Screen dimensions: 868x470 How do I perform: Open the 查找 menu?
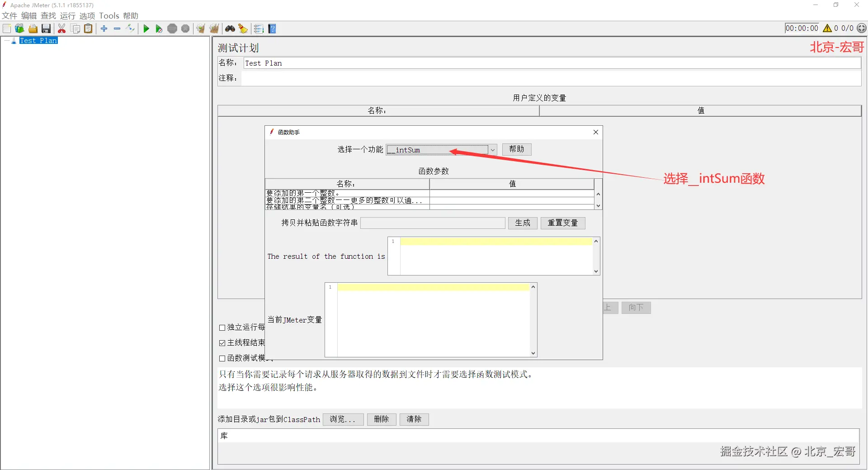pos(48,16)
